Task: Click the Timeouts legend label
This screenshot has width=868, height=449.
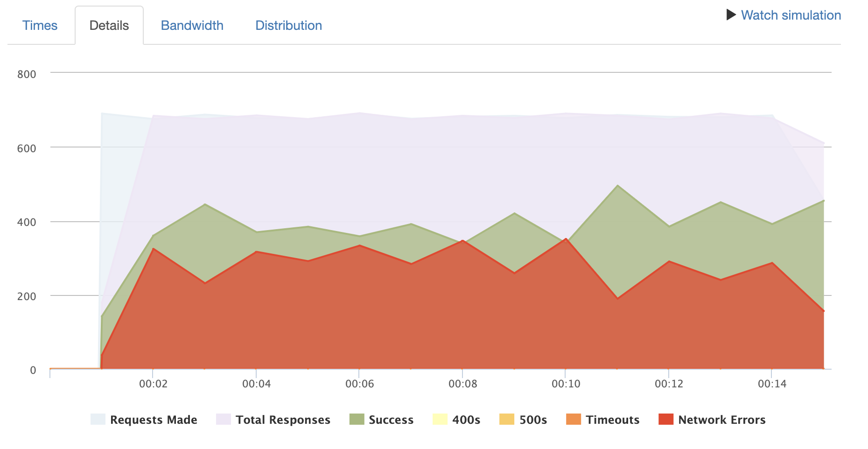Action: pos(613,420)
